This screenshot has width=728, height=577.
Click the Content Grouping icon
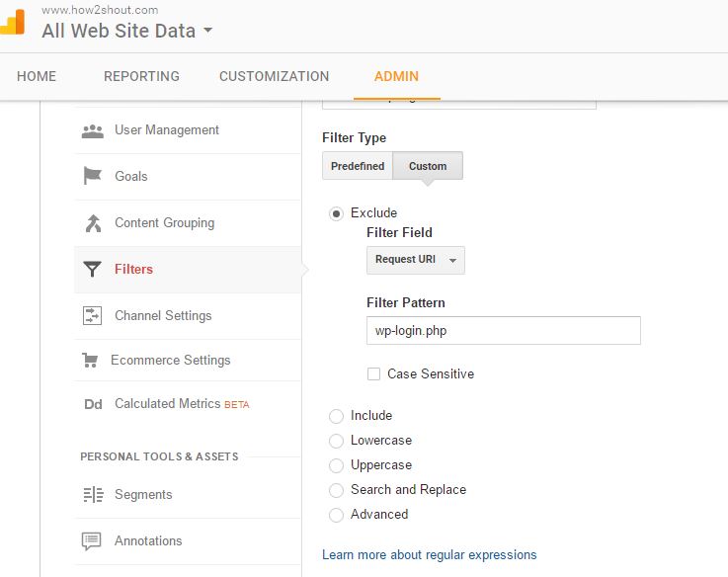coord(93,223)
